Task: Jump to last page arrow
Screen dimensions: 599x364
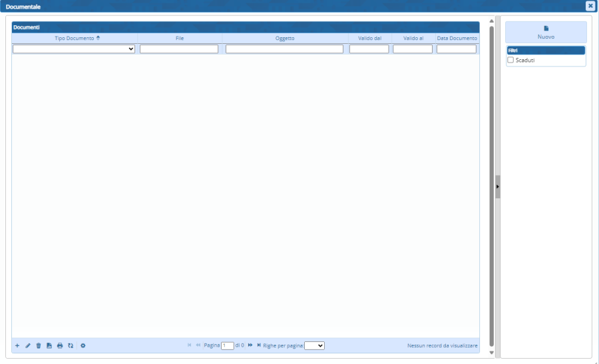Action: point(259,345)
